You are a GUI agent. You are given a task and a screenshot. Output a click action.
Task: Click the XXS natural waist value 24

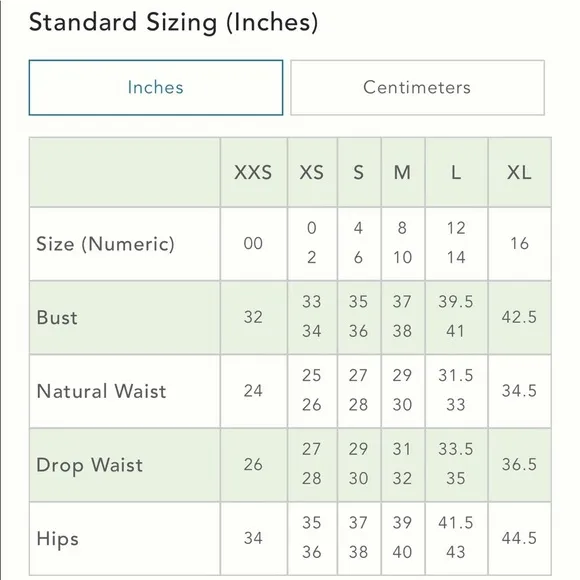point(253,391)
